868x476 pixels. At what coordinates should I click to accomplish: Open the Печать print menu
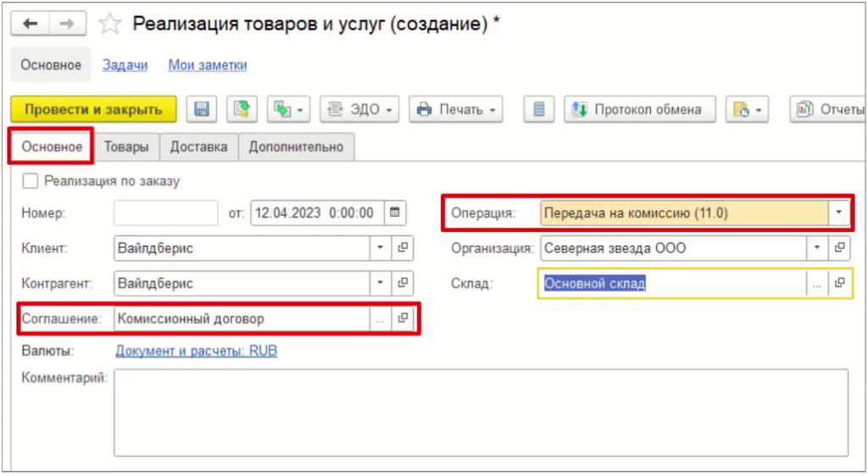pyautogui.click(x=455, y=109)
